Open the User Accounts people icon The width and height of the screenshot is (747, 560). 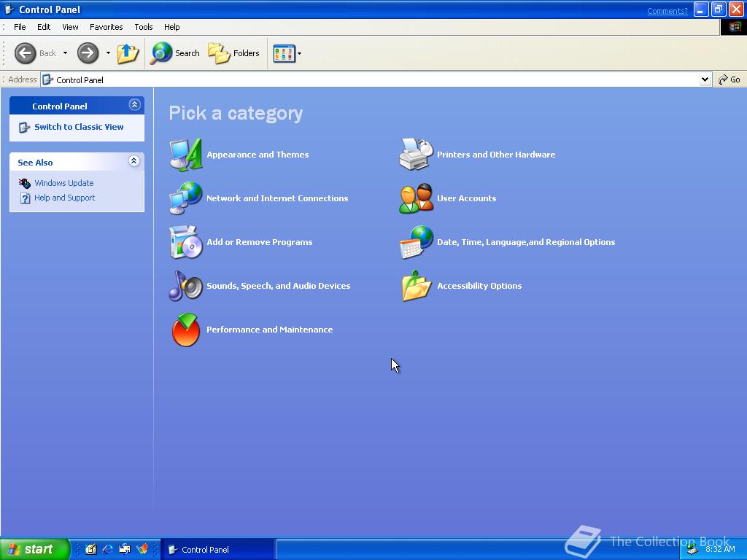click(x=417, y=198)
